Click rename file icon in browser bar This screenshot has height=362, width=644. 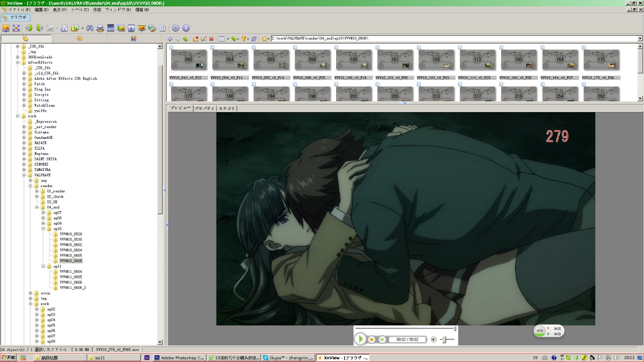[x=204, y=39]
